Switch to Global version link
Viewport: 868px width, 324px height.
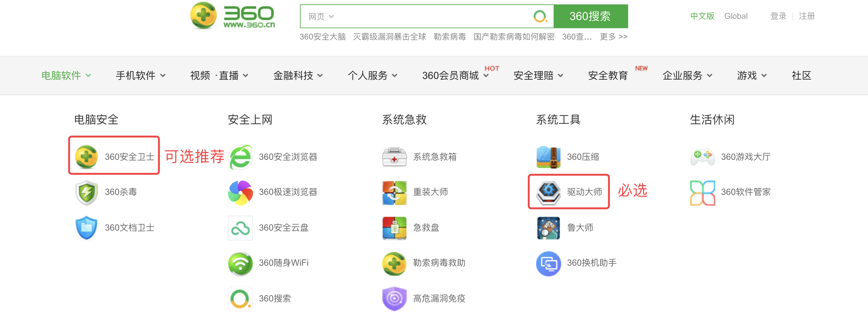click(x=736, y=16)
